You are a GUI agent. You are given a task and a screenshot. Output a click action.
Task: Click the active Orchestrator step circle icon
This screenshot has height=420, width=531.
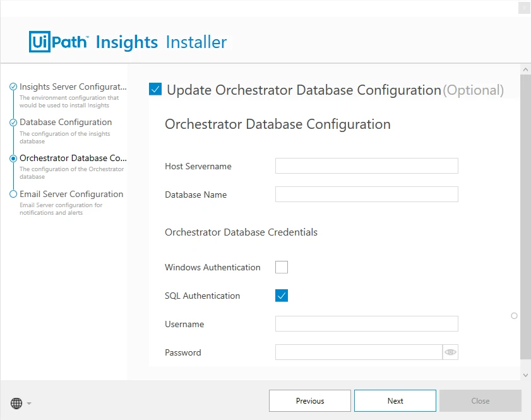[13, 158]
